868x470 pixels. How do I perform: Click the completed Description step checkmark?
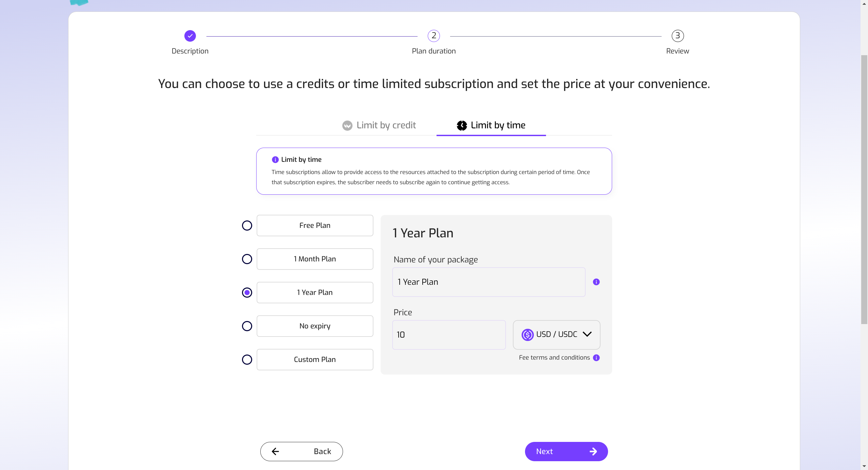click(190, 36)
